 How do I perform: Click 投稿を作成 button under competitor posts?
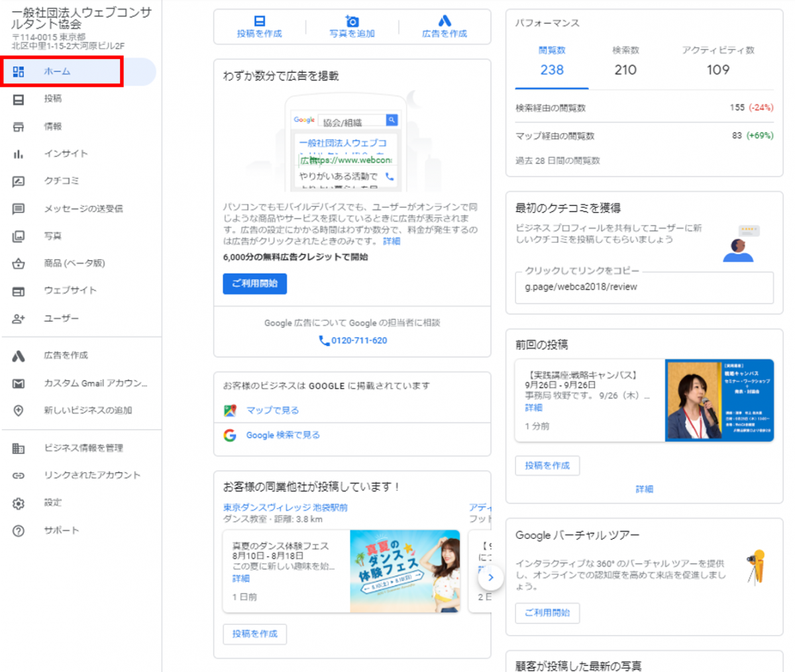254,634
